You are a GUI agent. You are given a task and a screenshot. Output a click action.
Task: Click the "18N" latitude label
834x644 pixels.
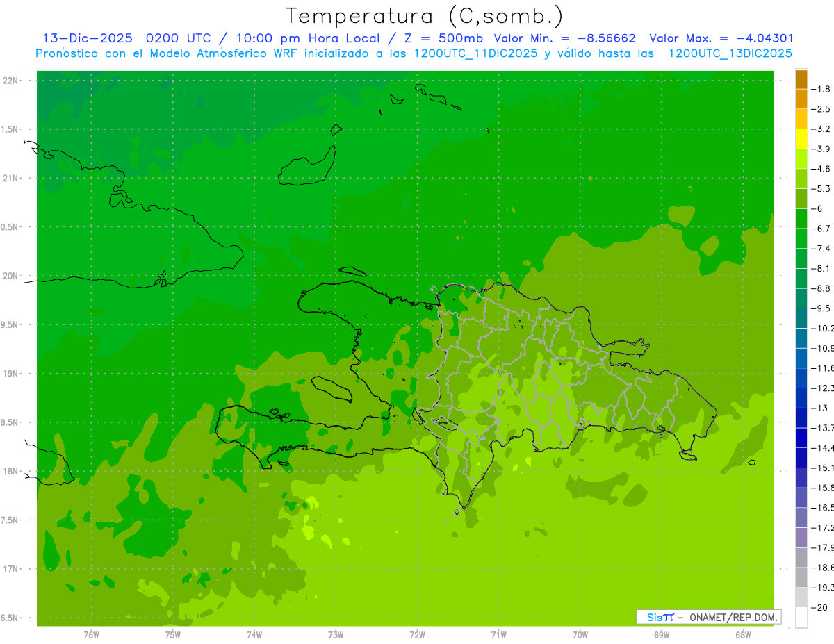[11, 471]
